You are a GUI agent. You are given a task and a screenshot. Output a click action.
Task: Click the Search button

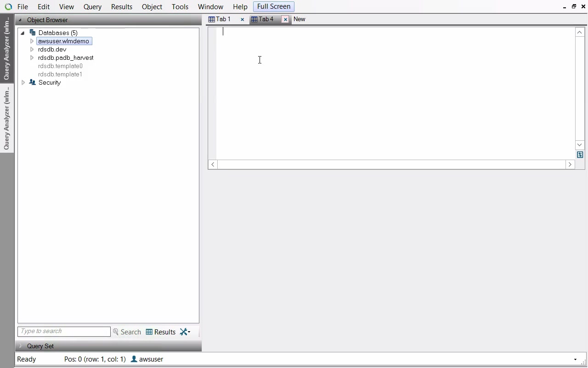click(x=127, y=332)
